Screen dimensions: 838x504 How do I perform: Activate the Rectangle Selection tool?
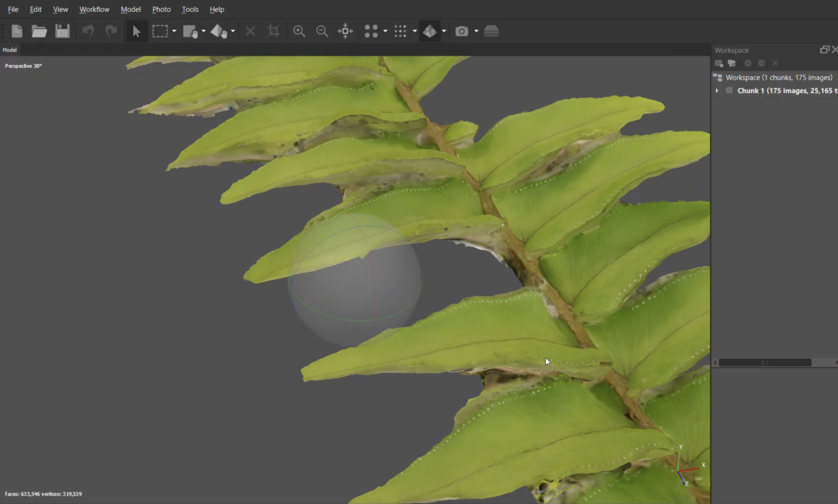point(160,31)
